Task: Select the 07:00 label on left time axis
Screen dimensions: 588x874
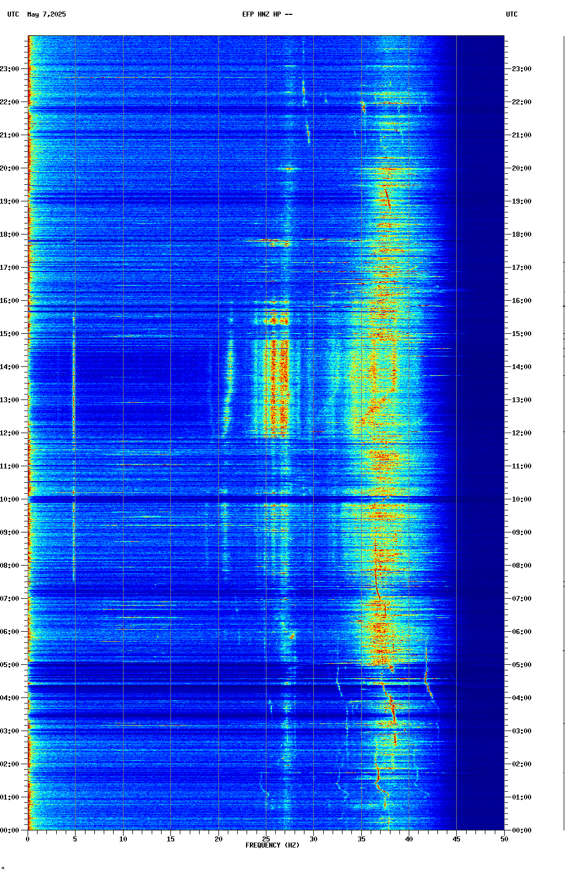Action: (9, 599)
